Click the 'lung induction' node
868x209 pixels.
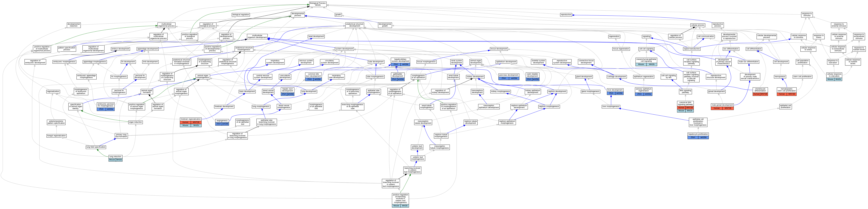click(115, 158)
